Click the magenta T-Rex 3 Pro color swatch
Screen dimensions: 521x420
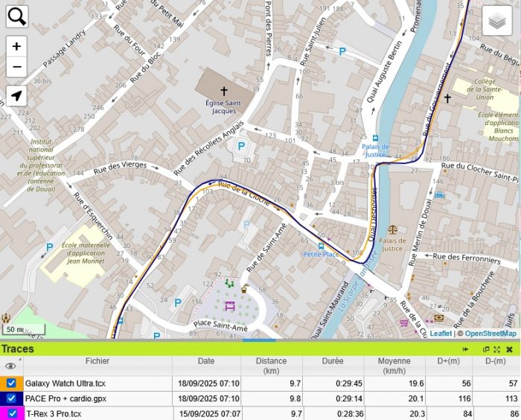3,413
